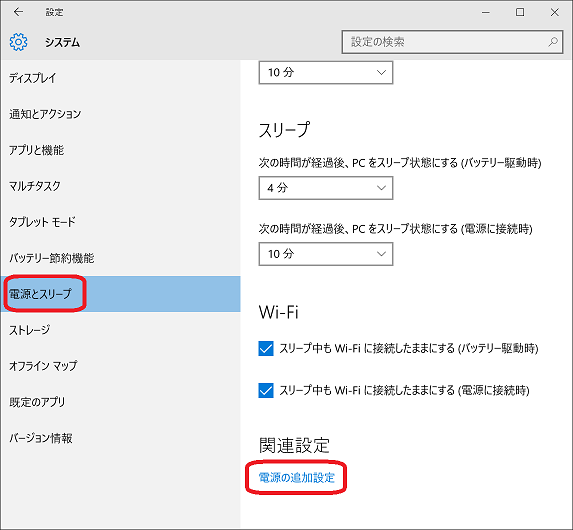Open the top 10 分 screen dropdown
This screenshot has height=530, width=573.
click(326, 72)
